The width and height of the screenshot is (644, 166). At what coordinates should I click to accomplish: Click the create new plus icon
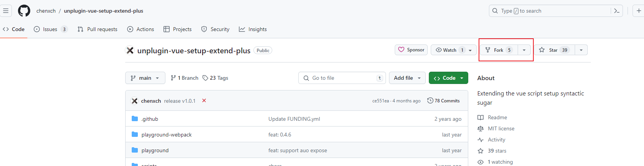coord(639,11)
